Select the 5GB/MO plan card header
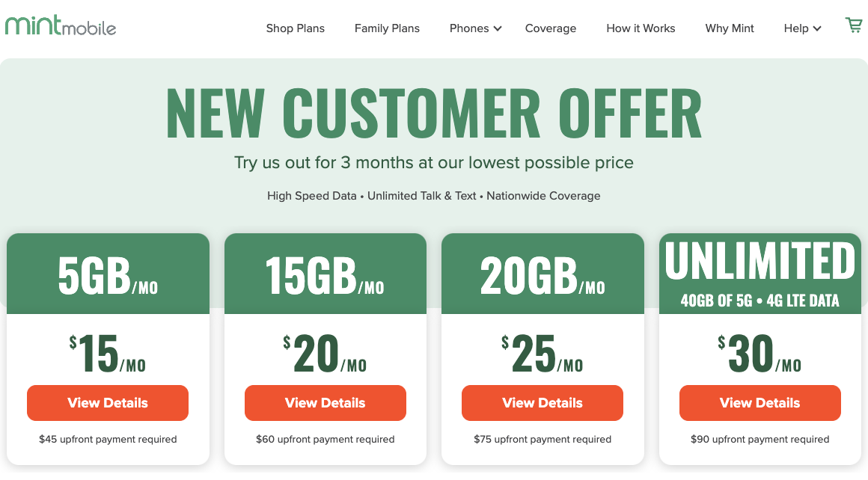The height and width of the screenshot is (480, 868). pyautogui.click(x=108, y=275)
